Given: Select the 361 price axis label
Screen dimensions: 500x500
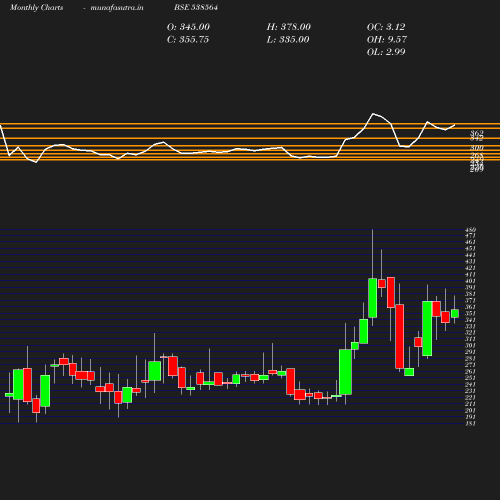Looking at the screenshot, I should pos(470,307).
